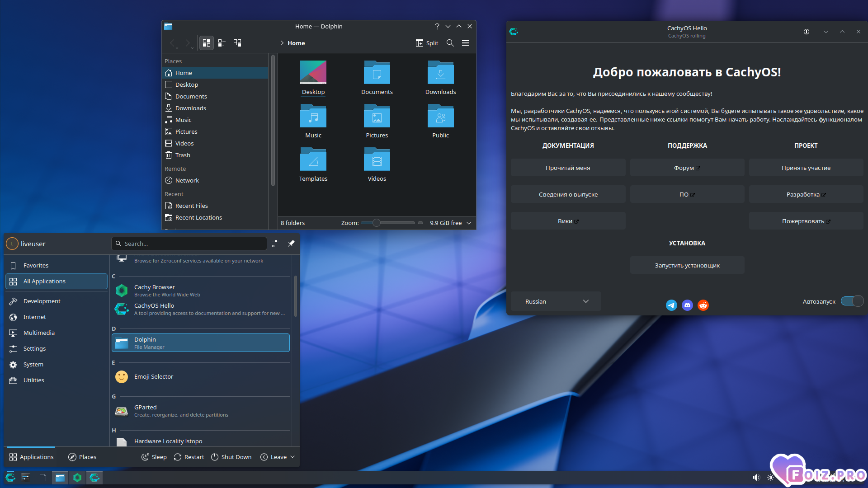Open the Discord link icon
This screenshot has width=868, height=488.
pyautogui.click(x=687, y=305)
